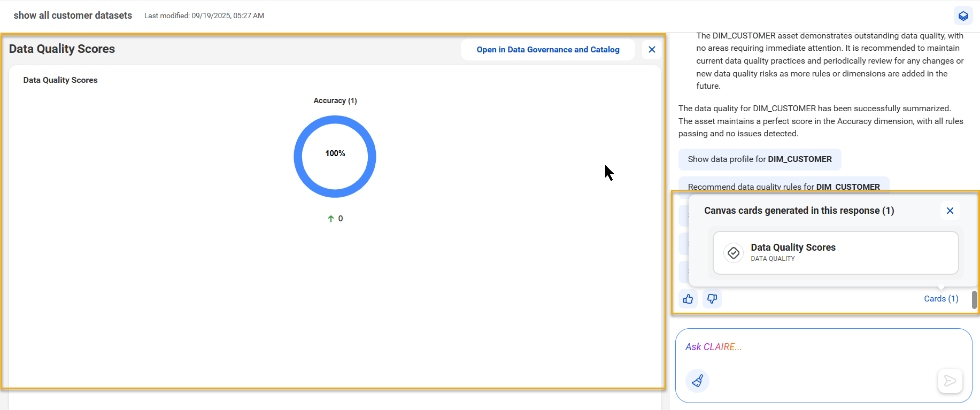
Task: Click the Accuracy (1) chart label
Action: pos(335,100)
